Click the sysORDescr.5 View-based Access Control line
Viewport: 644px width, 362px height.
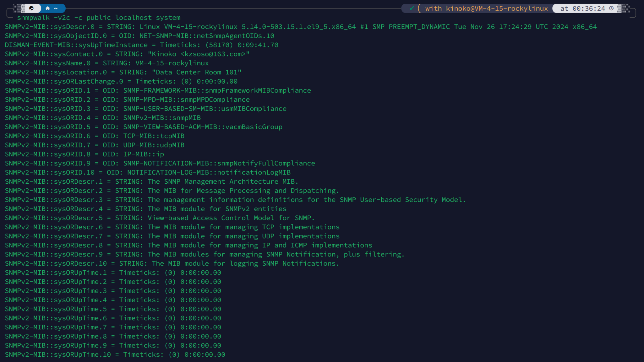click(x=160, y=218)
